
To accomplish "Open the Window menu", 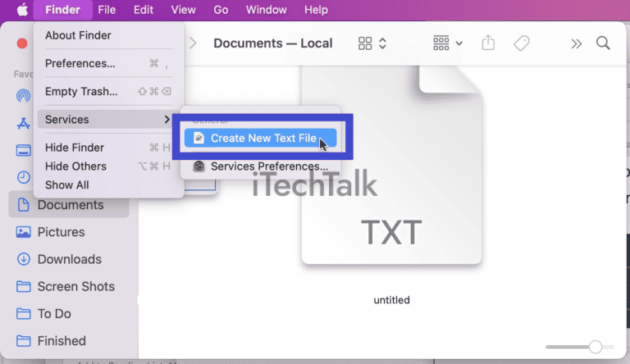I will tap(267, 10).
